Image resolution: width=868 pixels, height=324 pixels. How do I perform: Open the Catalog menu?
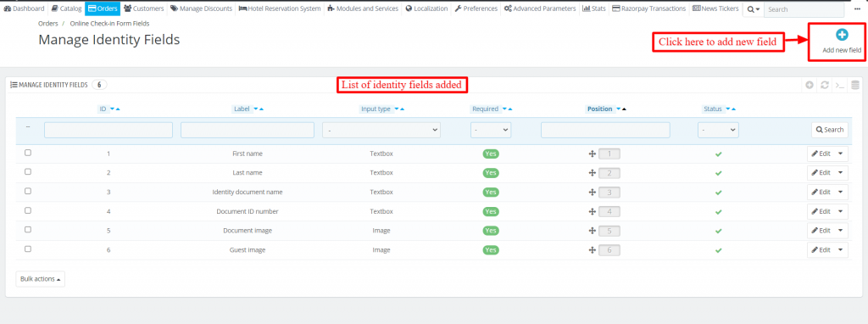tap(66, 8)
